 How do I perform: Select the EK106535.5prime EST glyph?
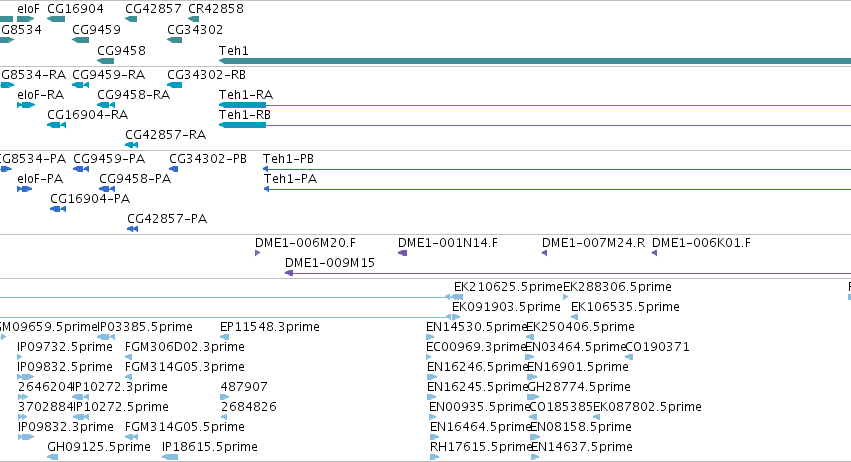tap(574, 317)
